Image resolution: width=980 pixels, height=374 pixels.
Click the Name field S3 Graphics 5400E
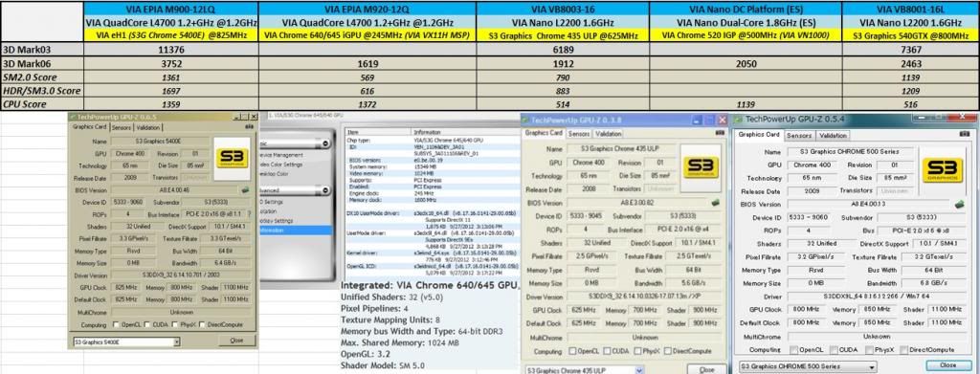(161, 142)
